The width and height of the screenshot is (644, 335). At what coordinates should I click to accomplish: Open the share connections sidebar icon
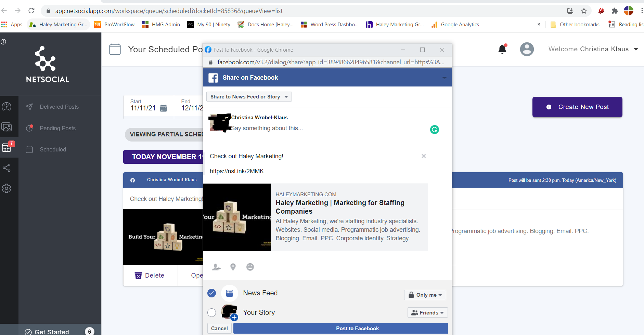pyautogui.click(x=7, y=168)
